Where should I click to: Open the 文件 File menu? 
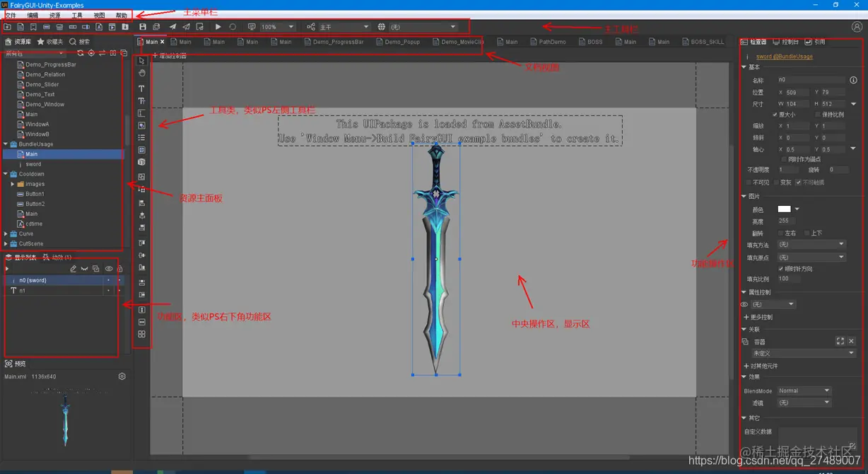11,16
